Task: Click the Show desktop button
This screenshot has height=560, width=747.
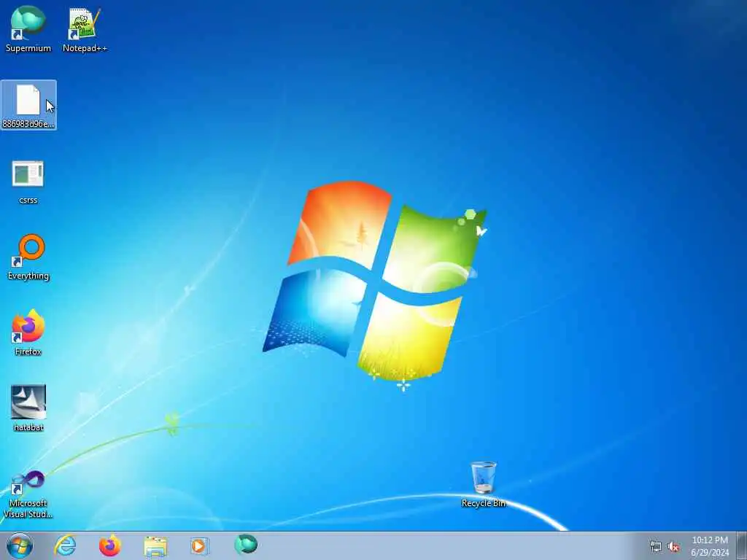Action: 742,545
